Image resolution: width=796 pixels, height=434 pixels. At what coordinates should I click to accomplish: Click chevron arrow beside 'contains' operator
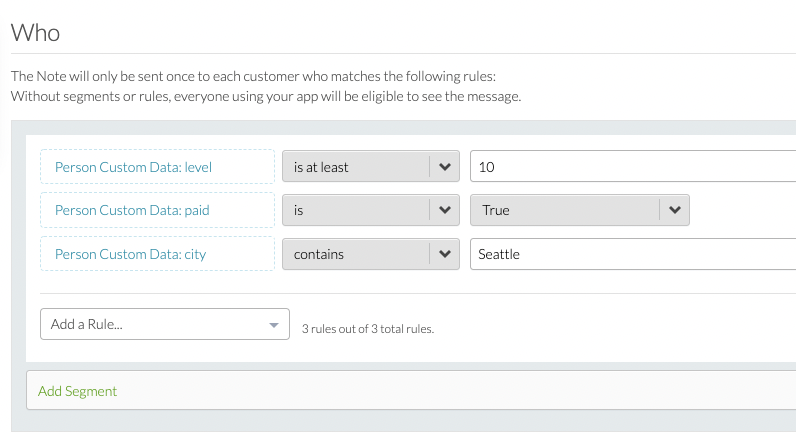click(444, 254)
